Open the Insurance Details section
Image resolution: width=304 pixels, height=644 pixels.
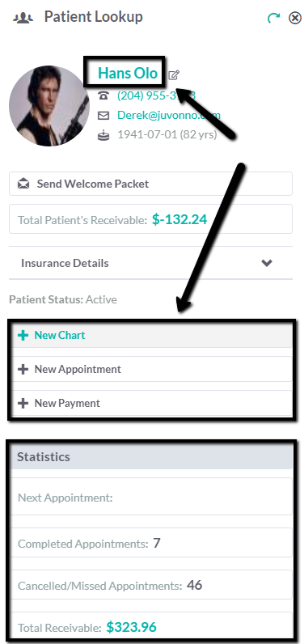151,263
